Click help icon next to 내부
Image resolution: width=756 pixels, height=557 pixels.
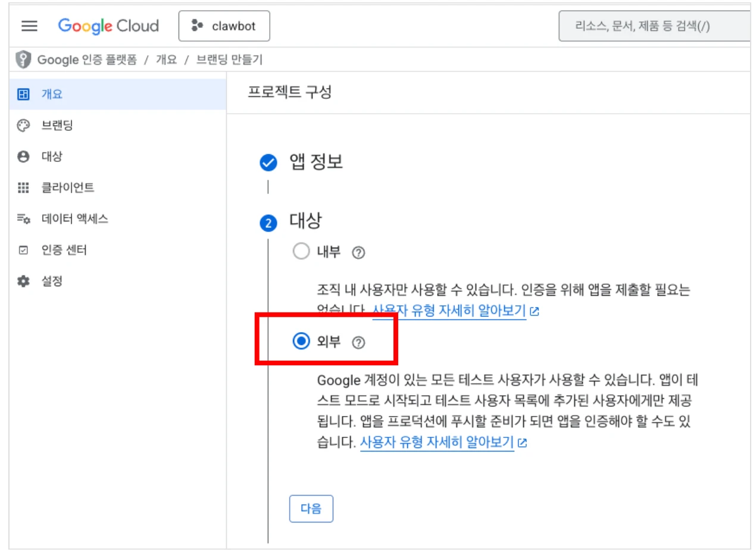358,252
